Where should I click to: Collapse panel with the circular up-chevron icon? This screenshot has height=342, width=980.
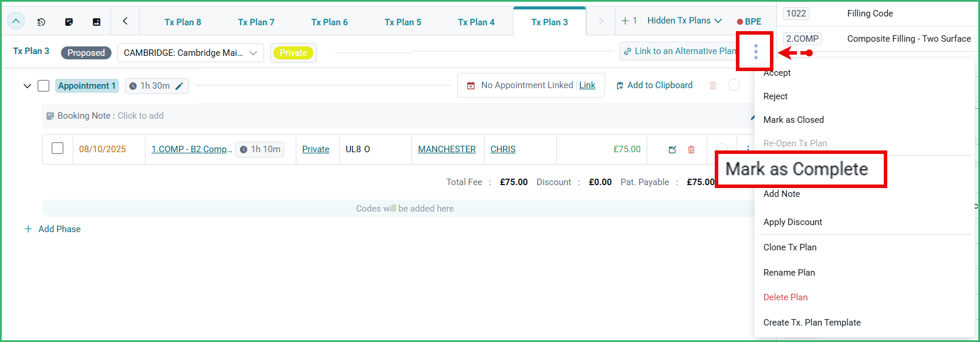pyautogui.click(x=16, y=21)
